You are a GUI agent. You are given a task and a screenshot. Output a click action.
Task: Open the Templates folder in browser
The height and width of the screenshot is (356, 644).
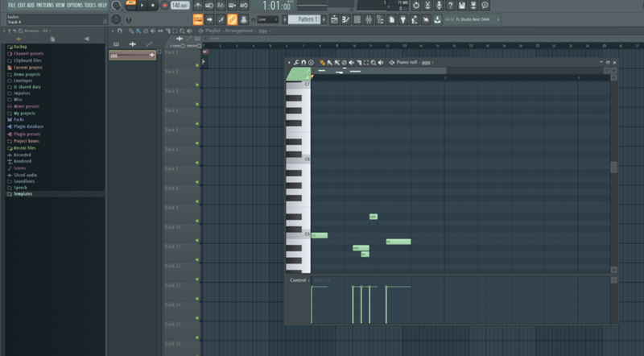pos(28,194)
